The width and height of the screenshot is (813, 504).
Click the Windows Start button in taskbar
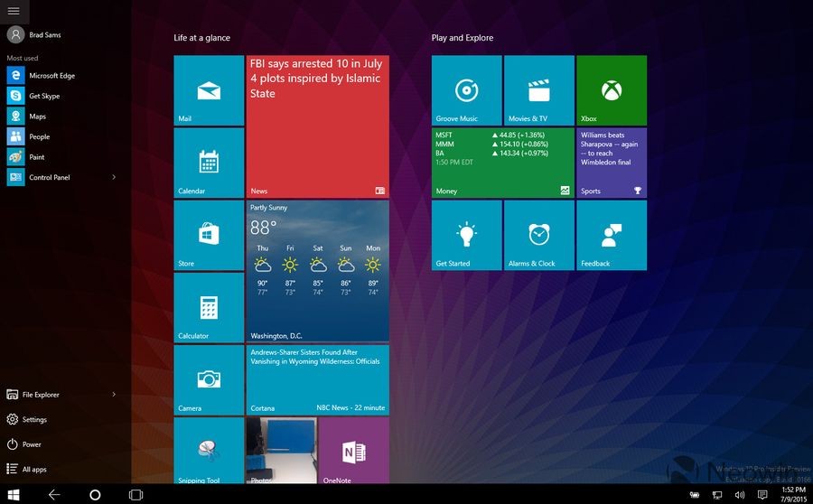coord(14,494)
